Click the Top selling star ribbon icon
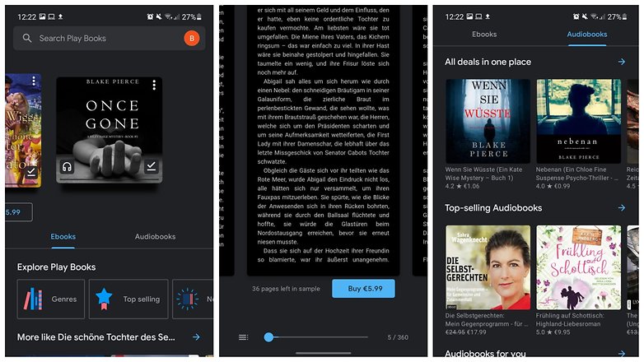Image resolution: width=644 pixels, height=362 pixels. tap(104, 299)
